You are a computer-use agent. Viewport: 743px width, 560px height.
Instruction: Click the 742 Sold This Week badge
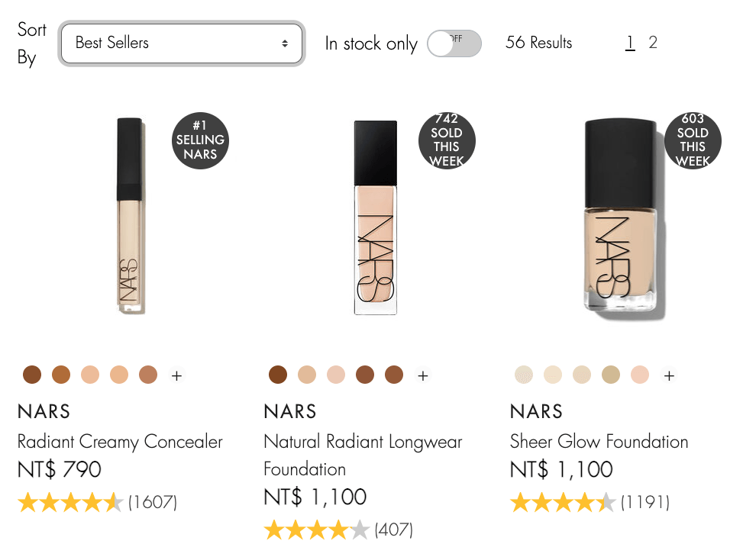click(x=447, y=140)
